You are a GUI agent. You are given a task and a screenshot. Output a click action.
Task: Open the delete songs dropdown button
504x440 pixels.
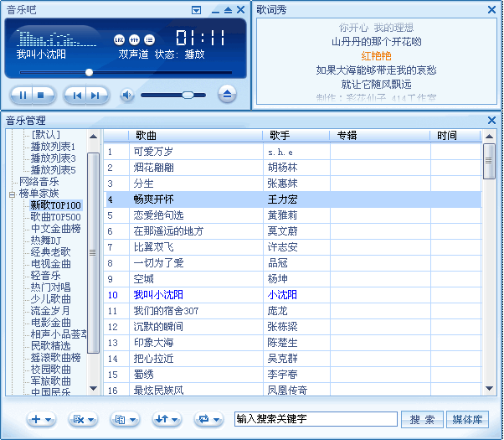pyautogui.click(x=83, y=419)
